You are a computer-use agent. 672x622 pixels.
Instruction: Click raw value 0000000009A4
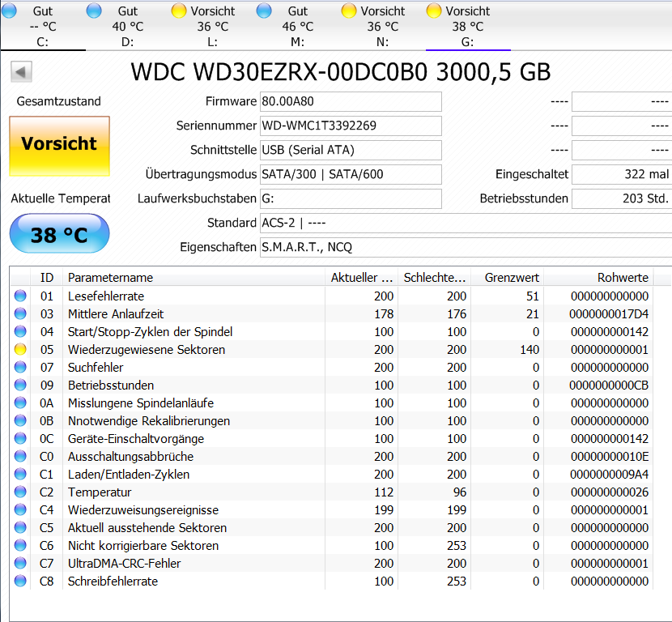point(609,475)
